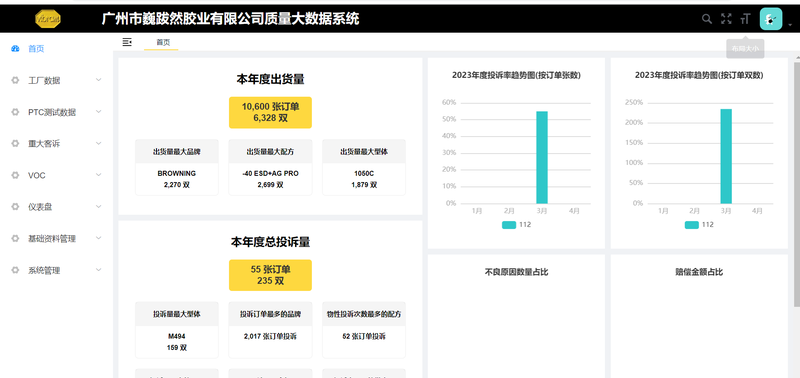The width and height of the screenshot is (800, 378).
Task: Click the gear icon beside 仪表盘
Action: pyautogui.click(x=15, y=207)
